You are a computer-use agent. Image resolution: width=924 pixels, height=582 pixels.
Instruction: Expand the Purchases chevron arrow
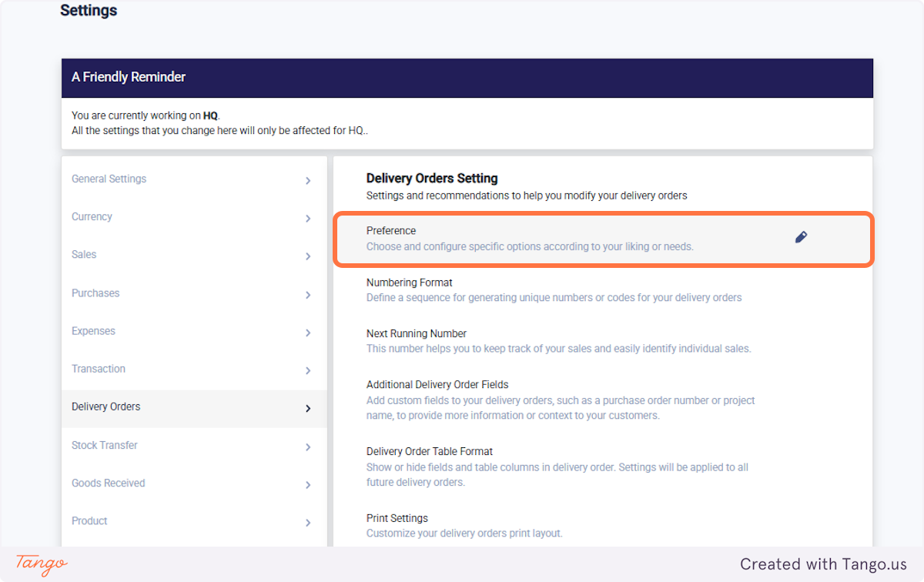coord(308,295)
